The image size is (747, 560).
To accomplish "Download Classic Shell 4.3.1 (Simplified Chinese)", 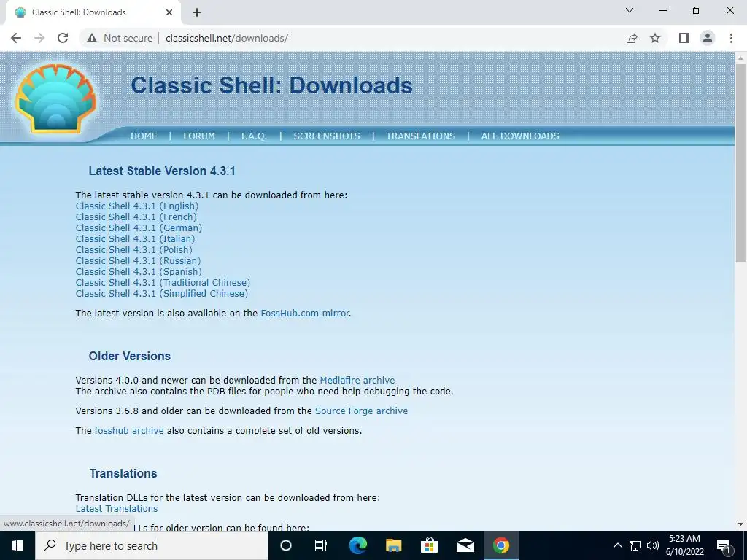I will [162, 294].
